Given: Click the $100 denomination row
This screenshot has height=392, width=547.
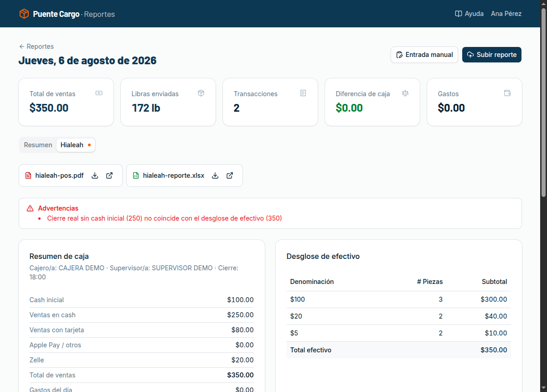Looking at the screenshot, I should pos(399,299).
